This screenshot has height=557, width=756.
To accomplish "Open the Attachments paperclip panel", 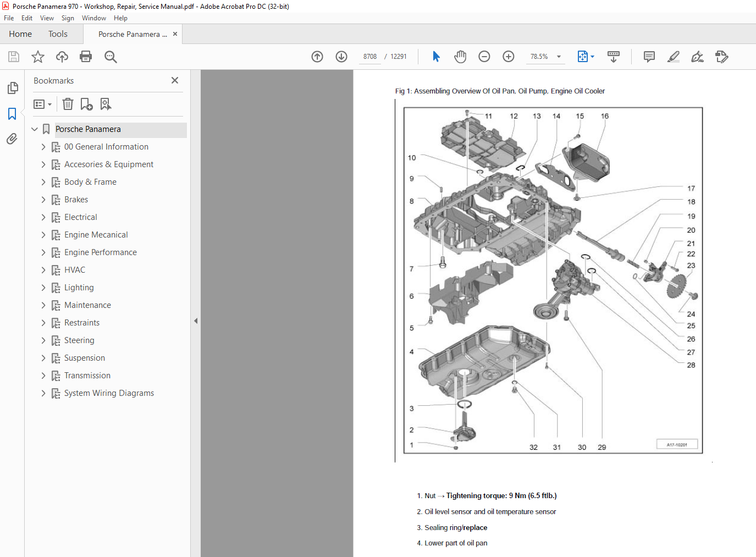I will 12,139.
